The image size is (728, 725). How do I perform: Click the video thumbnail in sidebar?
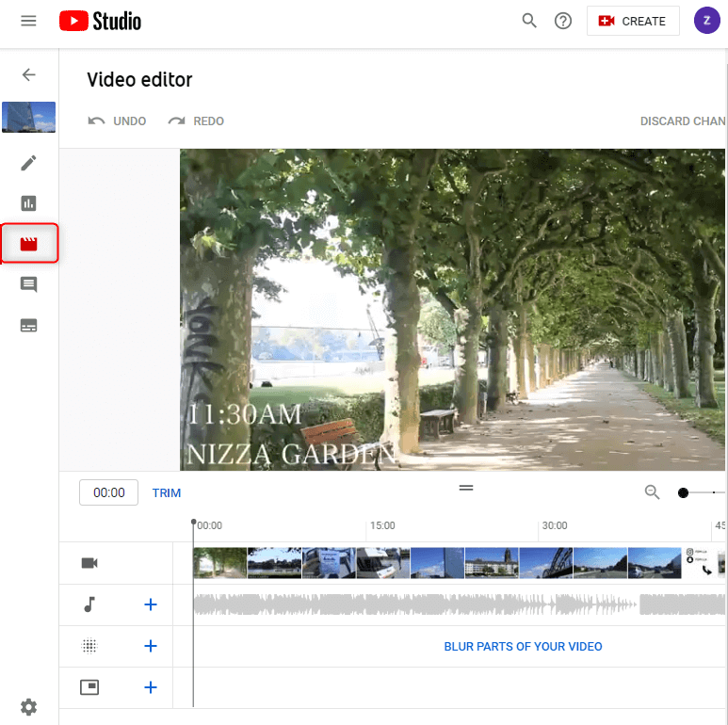click(29, 117)
